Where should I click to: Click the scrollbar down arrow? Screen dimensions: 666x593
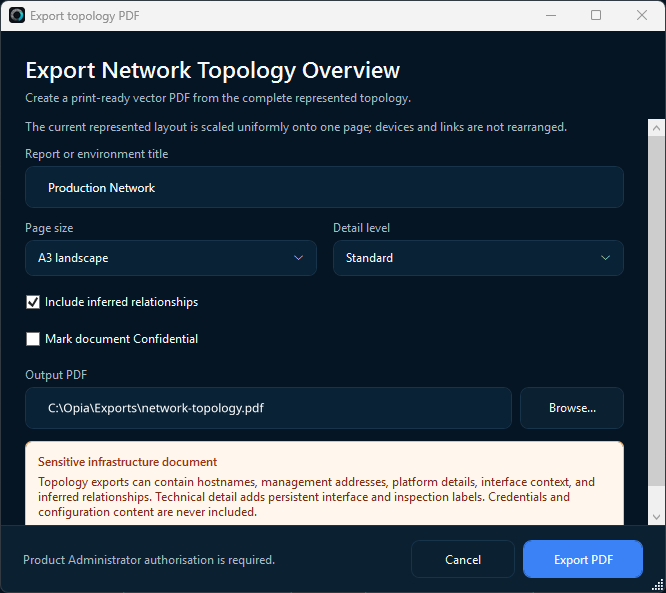pyautogui.click(x=656, y=517)
